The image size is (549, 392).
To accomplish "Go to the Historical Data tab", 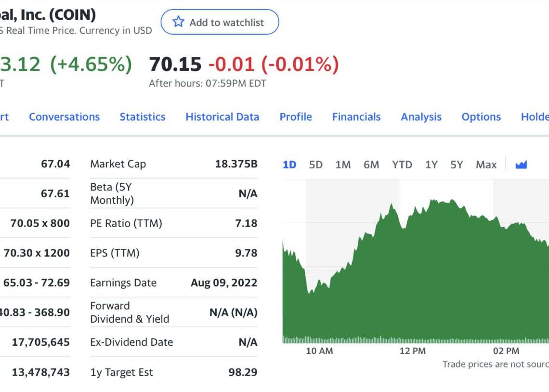I will click(x=222, y=117).
